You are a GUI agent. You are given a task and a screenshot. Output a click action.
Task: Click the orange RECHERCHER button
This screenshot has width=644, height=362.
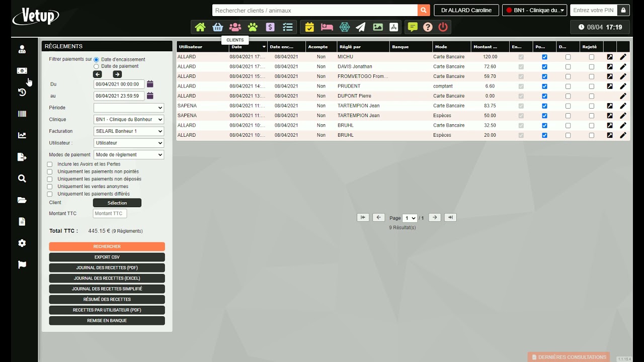(x=107, y=247)
